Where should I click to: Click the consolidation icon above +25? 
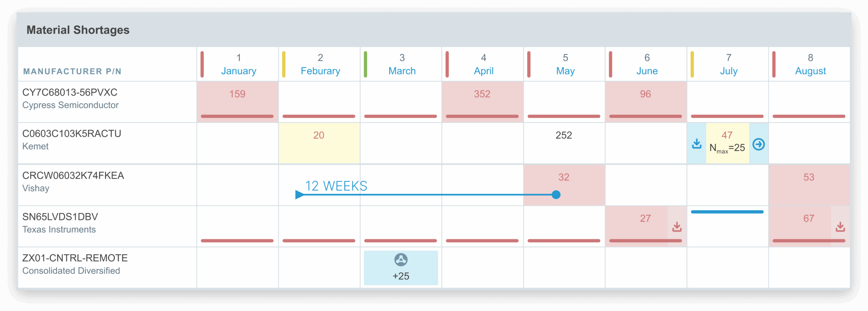click(401, 260)
